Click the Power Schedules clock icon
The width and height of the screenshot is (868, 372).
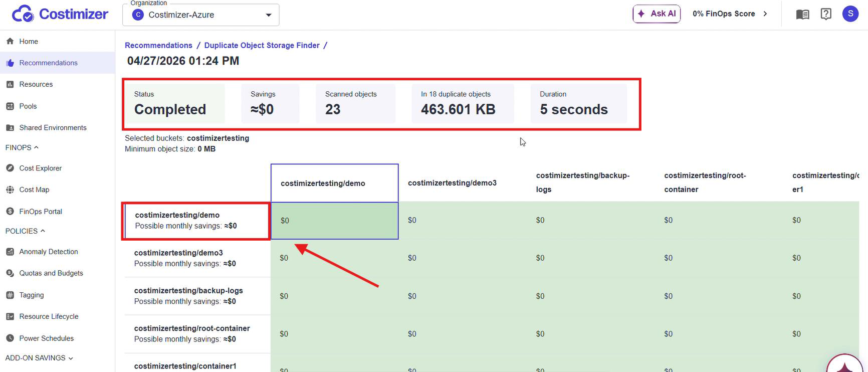click(x=10, y=338)
